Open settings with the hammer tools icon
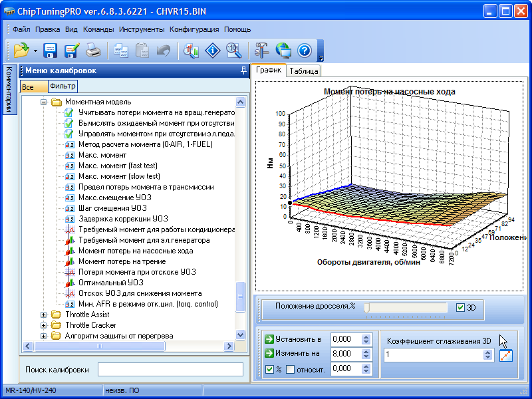Image resolution: width=532 pixels, height=399 pixels. [261, 50]
